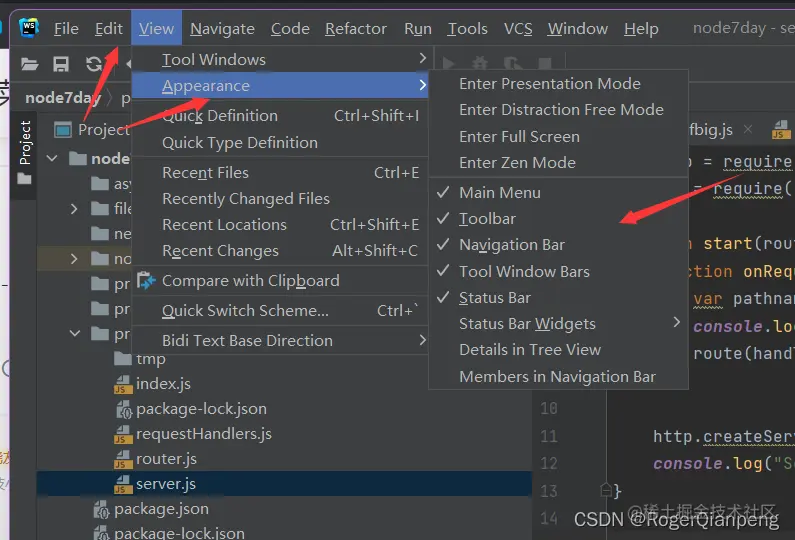This screenshot has width=795, height=540.
Task: Open the Help menu
Action: click(641, 29)
